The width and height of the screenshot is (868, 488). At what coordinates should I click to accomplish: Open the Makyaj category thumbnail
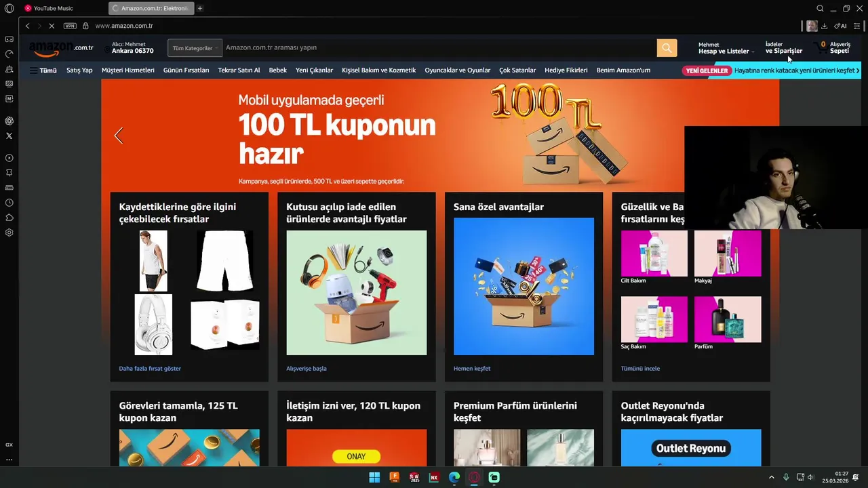(x=728, y=253)
